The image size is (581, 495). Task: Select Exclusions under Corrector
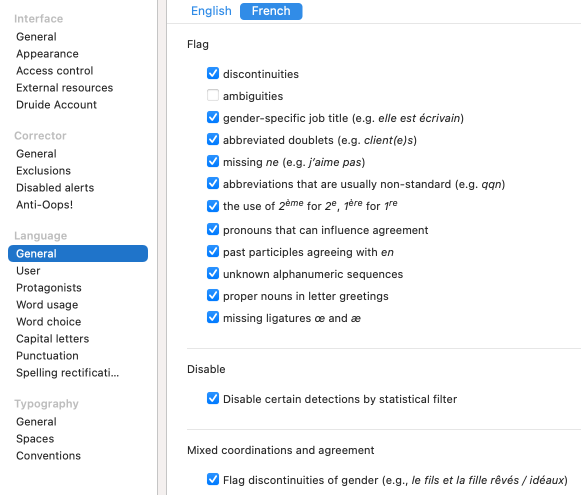click(x=43, y=171)
